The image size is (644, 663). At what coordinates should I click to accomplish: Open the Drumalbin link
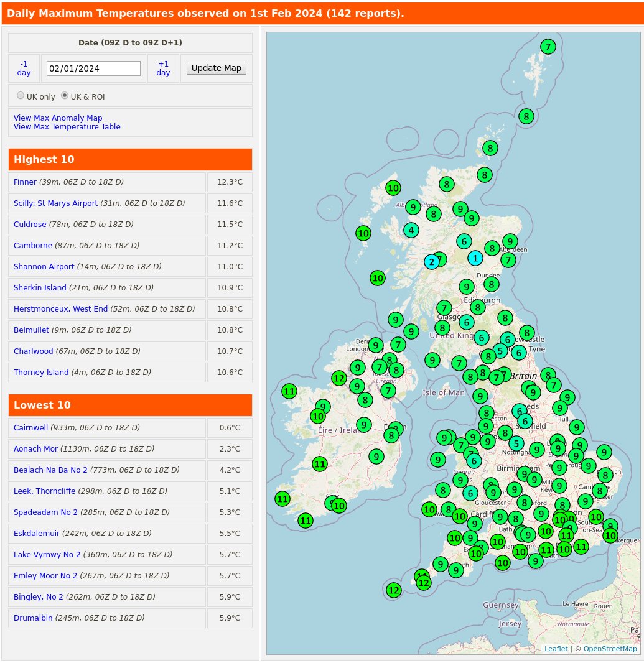[33, 618]
